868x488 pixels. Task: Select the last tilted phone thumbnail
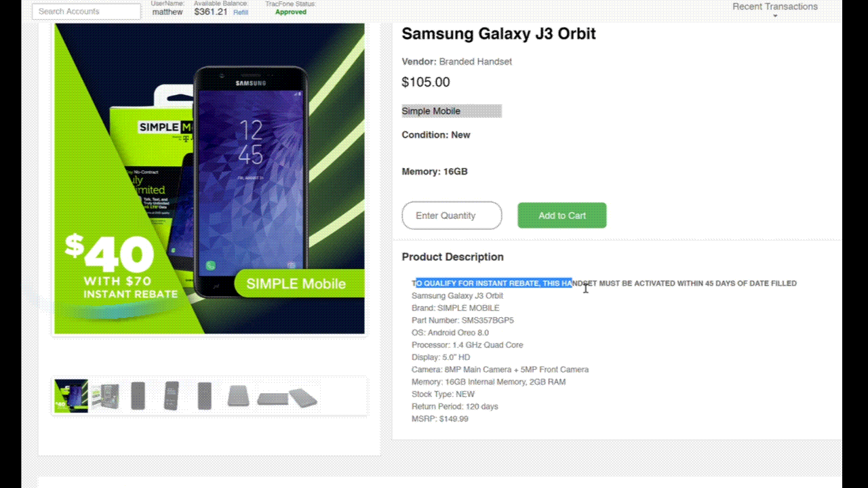(x=303, y=397)
